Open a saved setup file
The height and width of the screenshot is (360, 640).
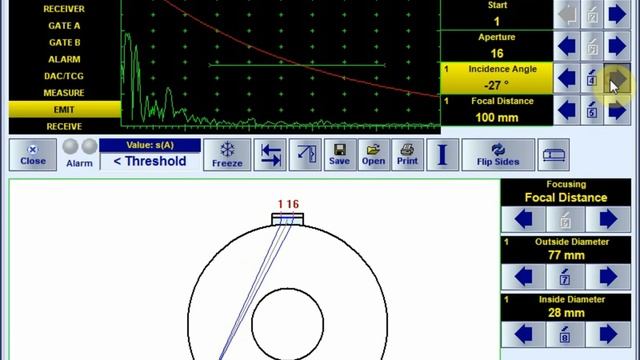pos(373,155)
